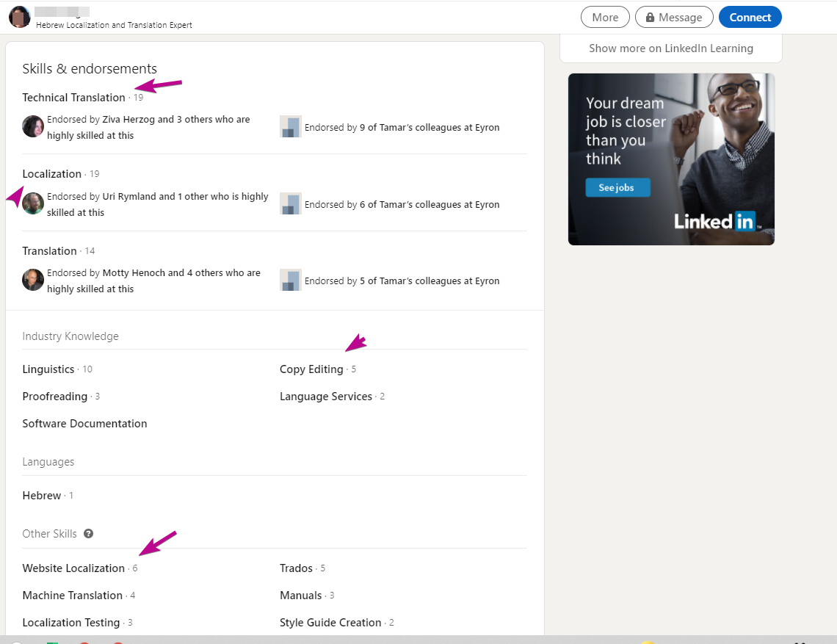Open Endorsed by 9 colleagues at Eyron
This screenshot has height=644, width=837.
(x=402, y=128)
